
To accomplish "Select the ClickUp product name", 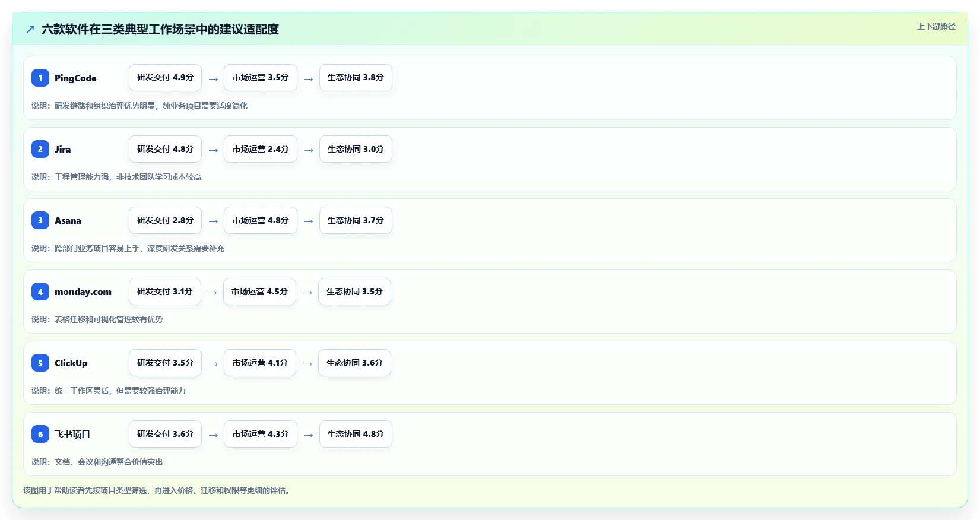I will (71, 363).
